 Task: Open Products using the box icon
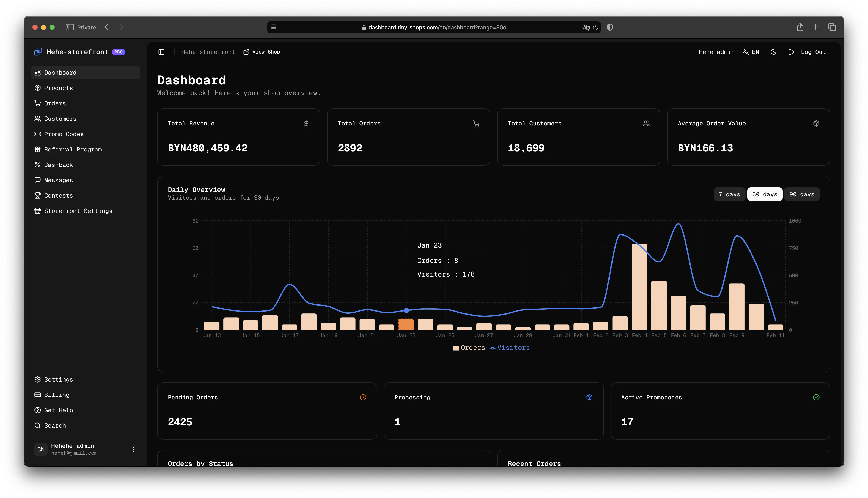coord(38,88)
